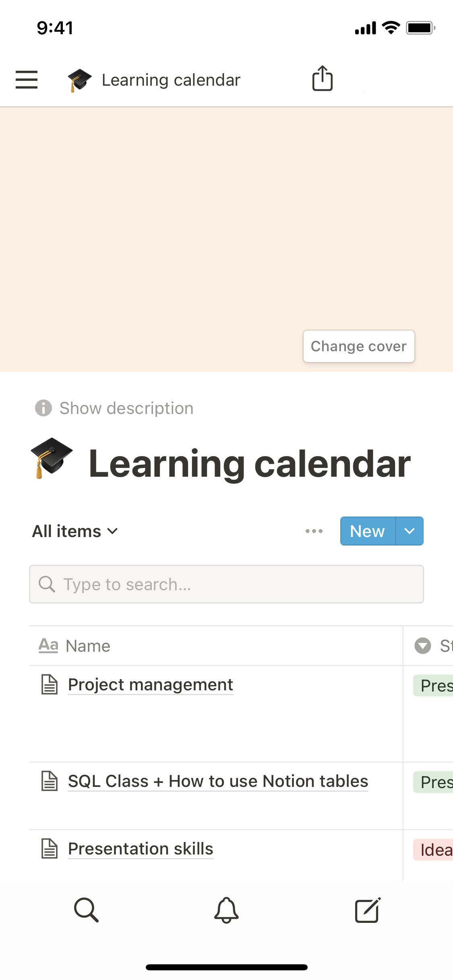Open Project management page icon
453x980 pixels.
[50, 685]
